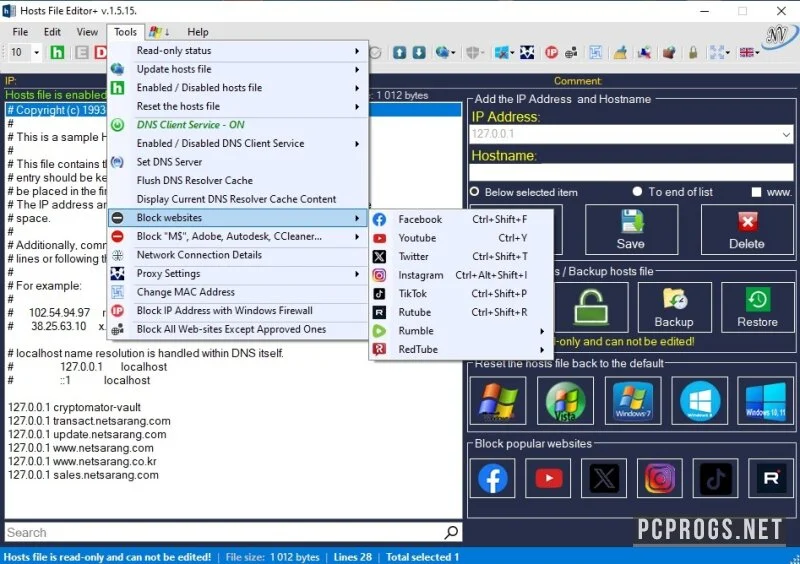Choose Facebook in Block websites submenu
The image size is (800, 564).
[x=461, y=219]
